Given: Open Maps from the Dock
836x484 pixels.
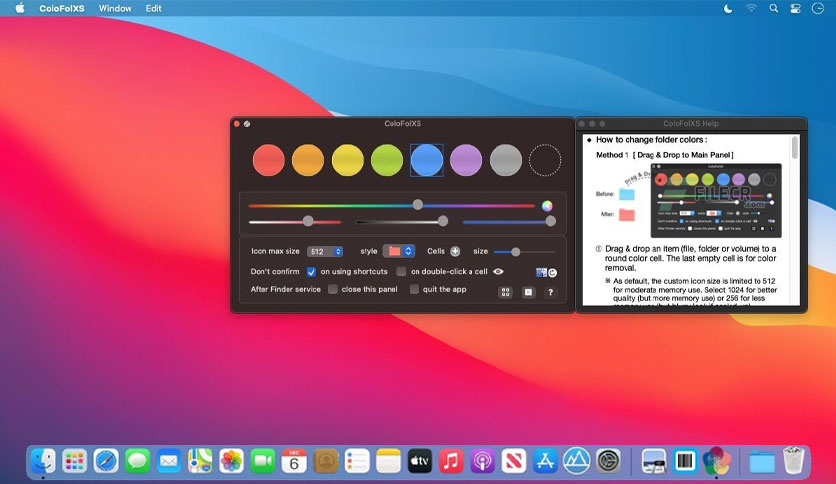Looking at the screenshot, I should point(200,461).
